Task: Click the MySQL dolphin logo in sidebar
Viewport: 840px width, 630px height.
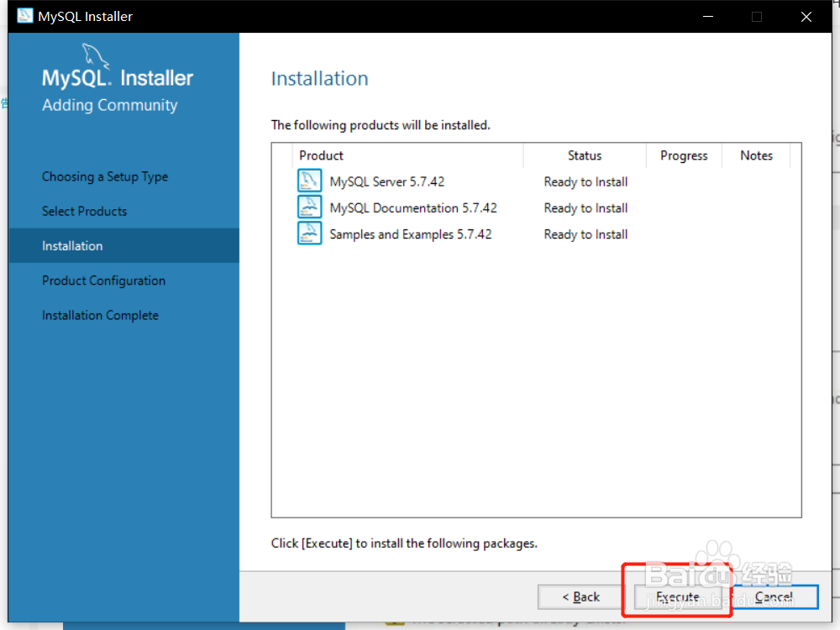Action: 96,57
